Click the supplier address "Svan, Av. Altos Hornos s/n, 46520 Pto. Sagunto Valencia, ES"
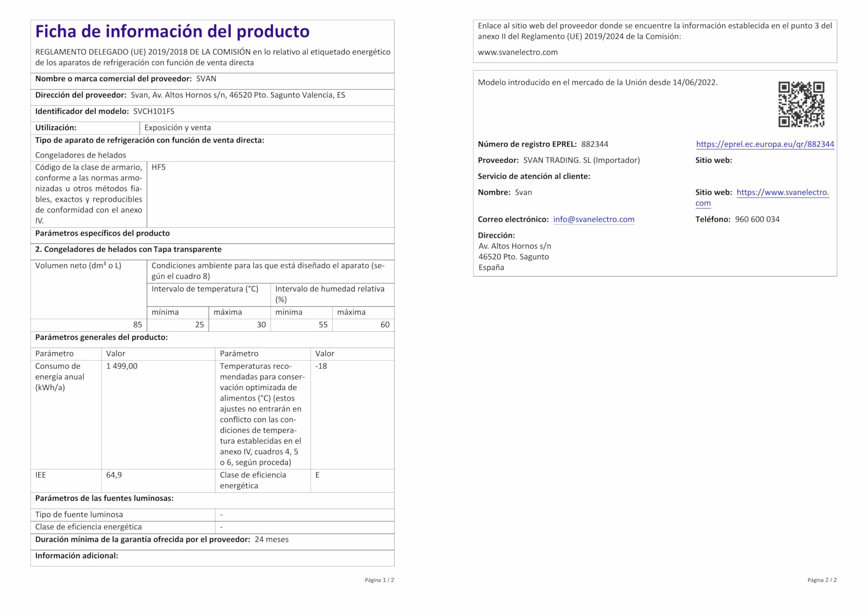The image size is (868, 613). click(238, 95)
